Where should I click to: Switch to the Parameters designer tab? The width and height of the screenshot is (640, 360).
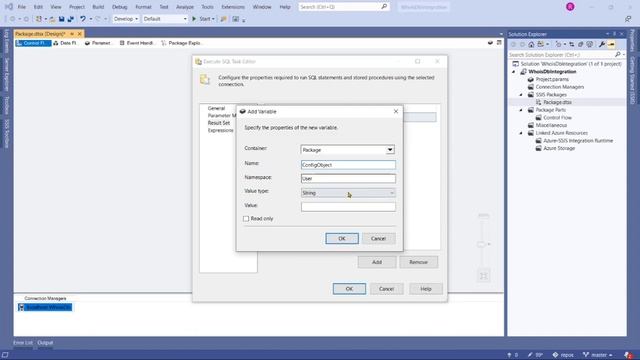click(98, 43)
